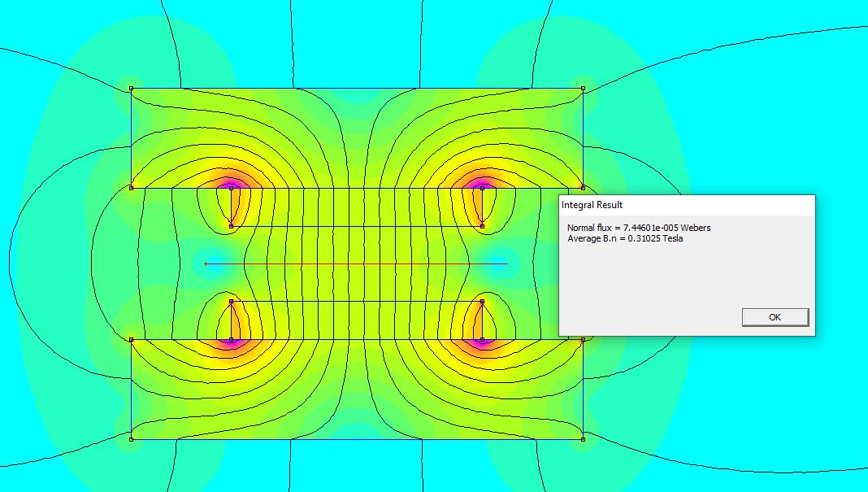Select the magenta flux hotspot near left coil
Viewport: 868px width, 492px height.
click(232, 182)
